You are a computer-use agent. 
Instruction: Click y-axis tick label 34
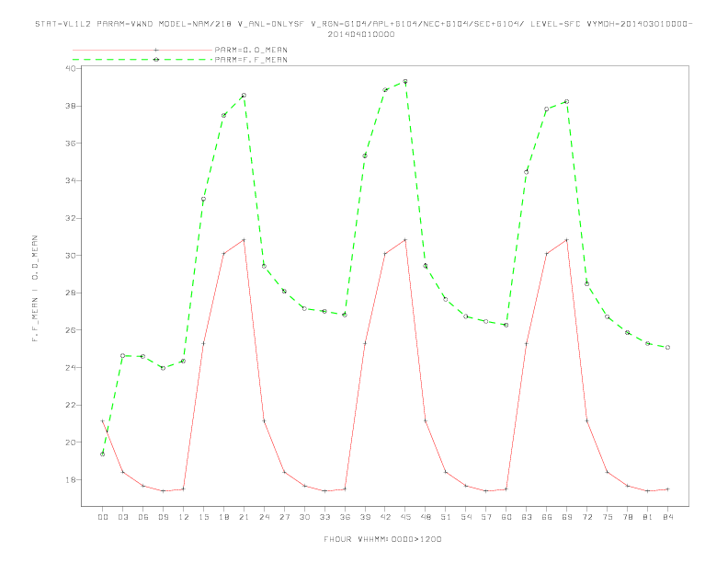(x=71, y=180)
